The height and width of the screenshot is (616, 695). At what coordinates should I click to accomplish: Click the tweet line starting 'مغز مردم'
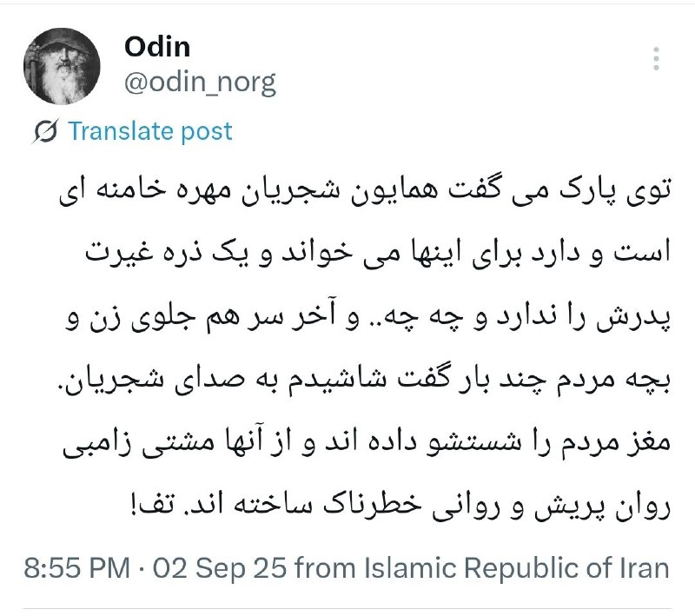pos(366,443)
